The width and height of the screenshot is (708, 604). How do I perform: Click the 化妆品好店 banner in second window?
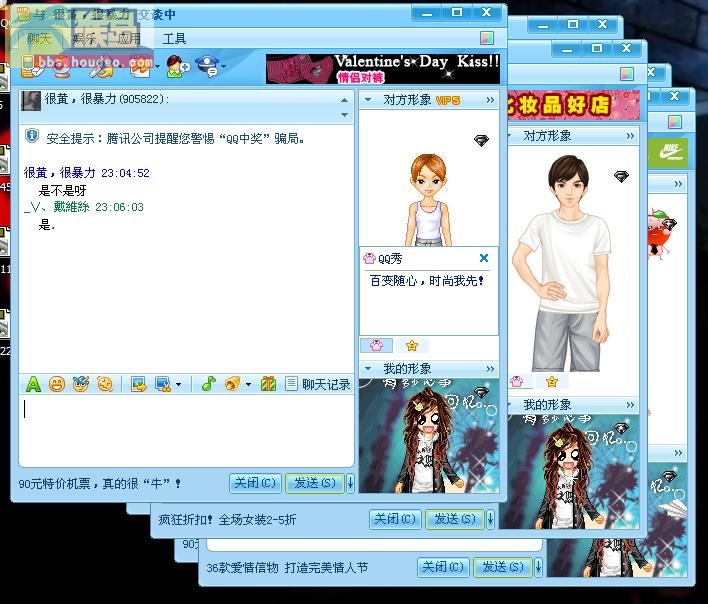[573, 105]
